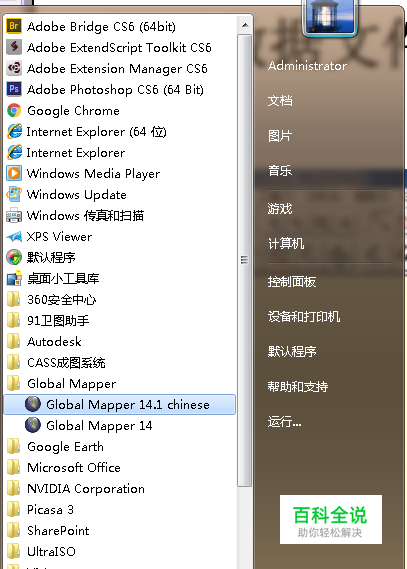Open 文档 from the right pane
Viewport: 407px width, 569px height.
[x=280, y=101]
